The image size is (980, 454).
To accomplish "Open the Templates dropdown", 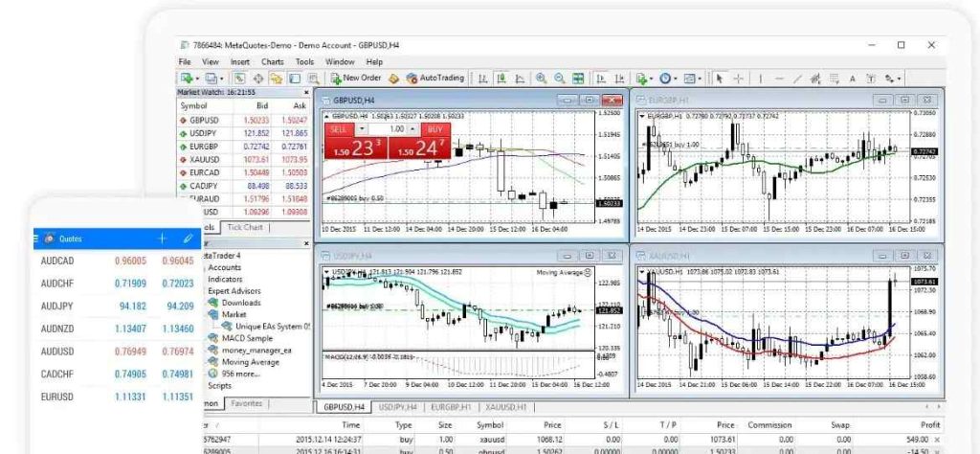I will 693,79.
